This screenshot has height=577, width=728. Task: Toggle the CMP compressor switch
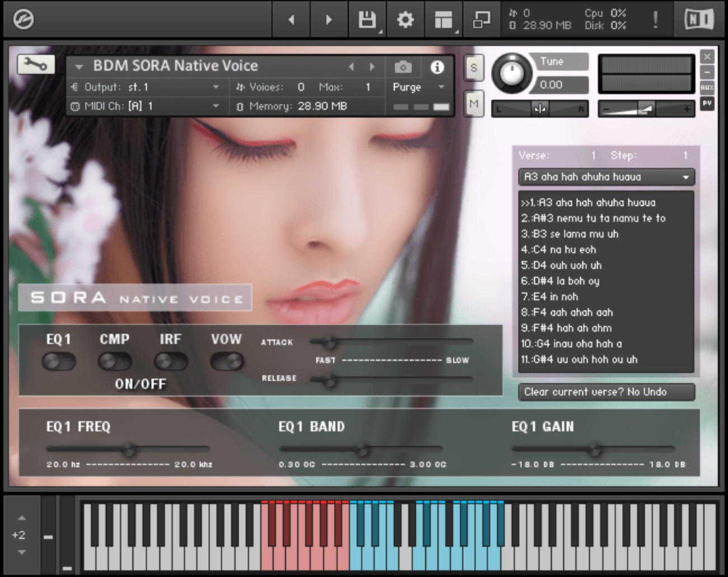point(115,362)
